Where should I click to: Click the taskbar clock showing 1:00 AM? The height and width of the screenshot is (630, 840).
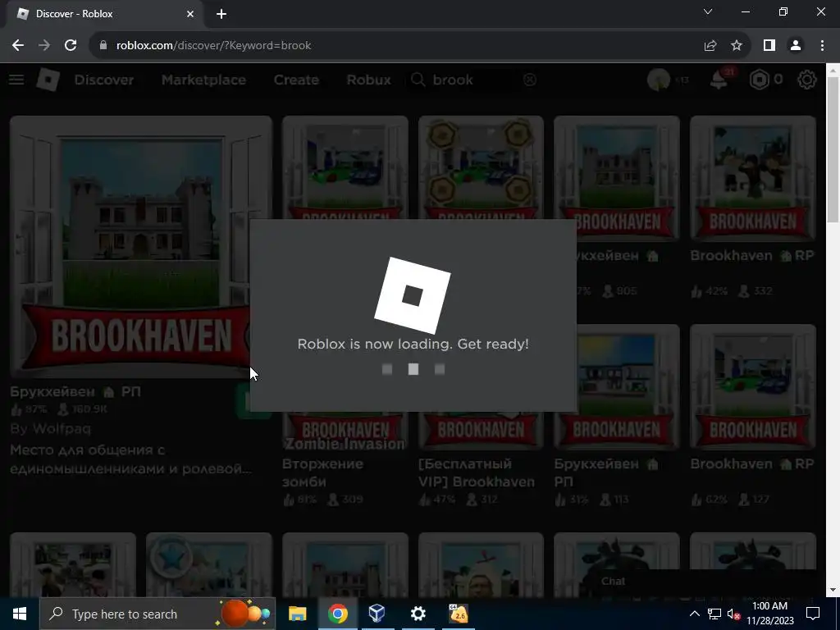click(769, 614)
